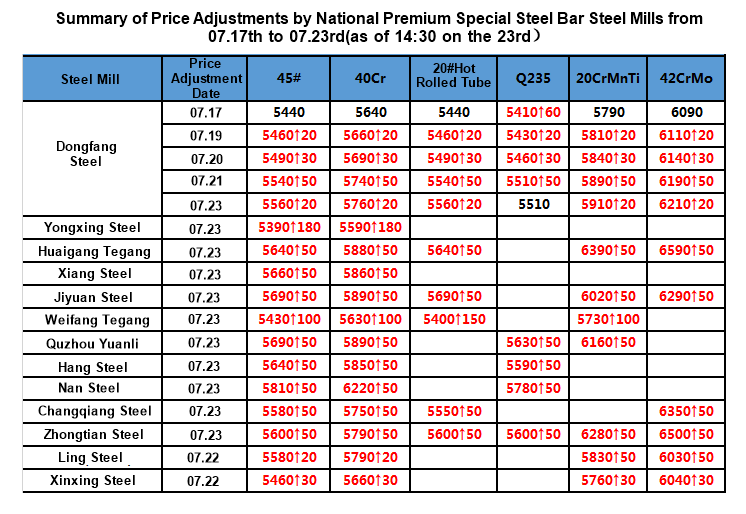The image size is (746, 514).
Task: Select the 5410↑60 Q235 price cell
Action: (531, 113)
